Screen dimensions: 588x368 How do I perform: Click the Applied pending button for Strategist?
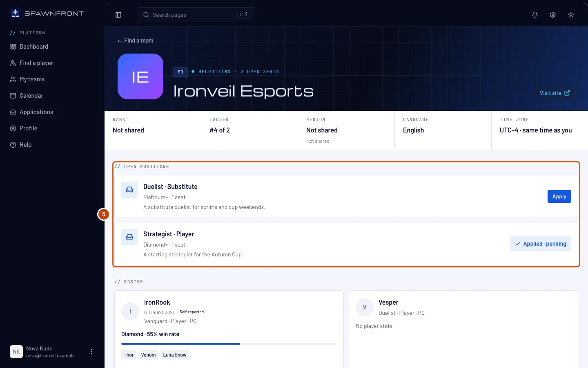pyautogui.click(x=541, y=244)
